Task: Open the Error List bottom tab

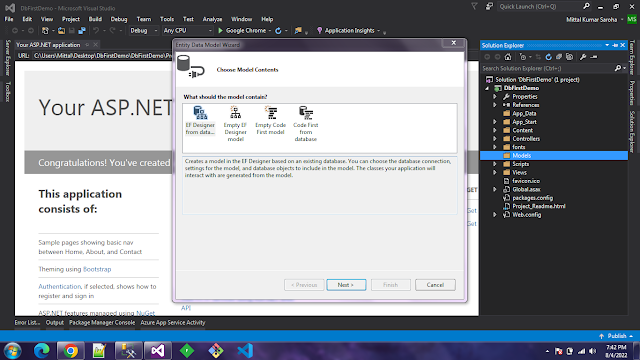Action: 27,322
